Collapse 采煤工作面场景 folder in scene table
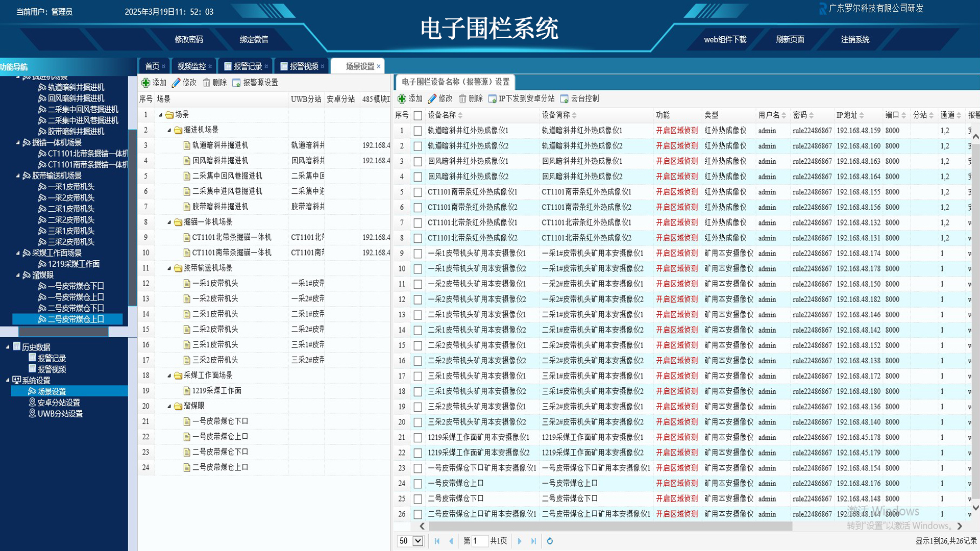Viewport: 980px width, 551px height. [x=169, y=375]
